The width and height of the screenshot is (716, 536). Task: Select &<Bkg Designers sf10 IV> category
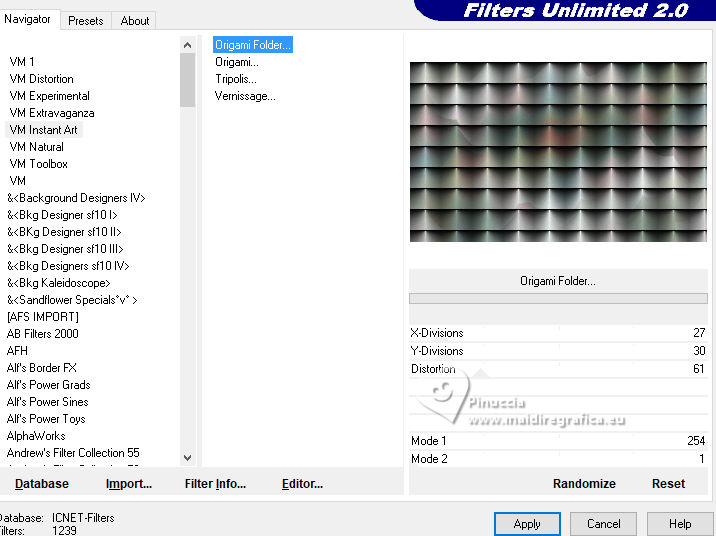pos(68,266)
